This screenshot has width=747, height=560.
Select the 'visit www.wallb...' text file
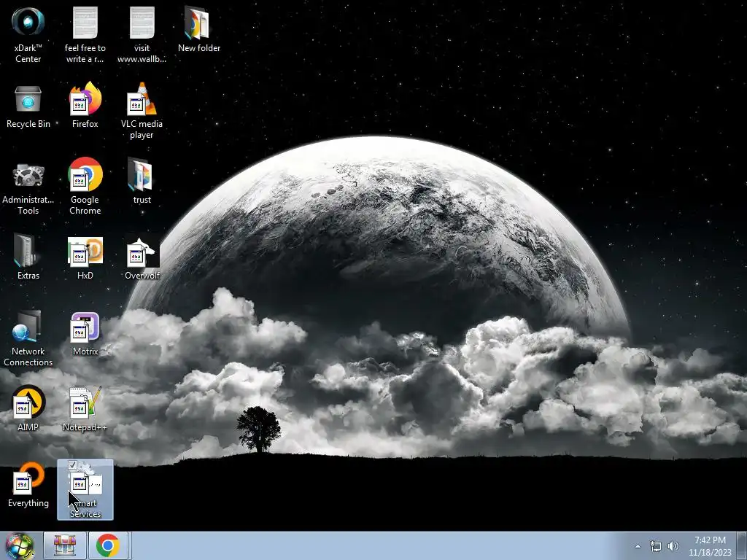pyautogui.click(x=142, y=34)
